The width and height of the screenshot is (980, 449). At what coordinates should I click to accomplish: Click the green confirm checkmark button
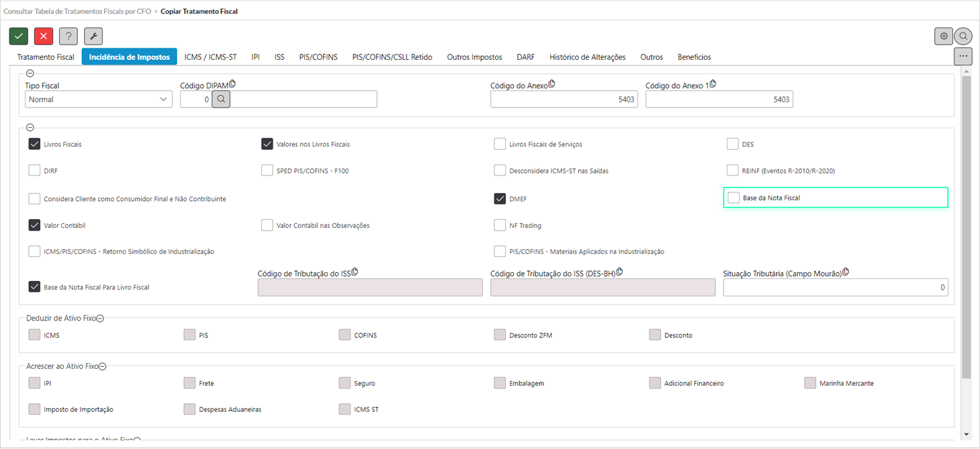[19, 36]
